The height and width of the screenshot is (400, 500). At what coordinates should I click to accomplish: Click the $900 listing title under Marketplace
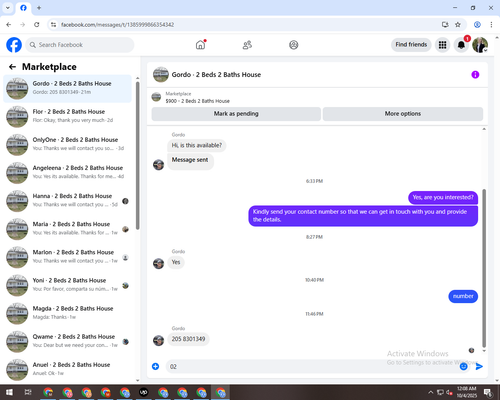coord(198,101)
